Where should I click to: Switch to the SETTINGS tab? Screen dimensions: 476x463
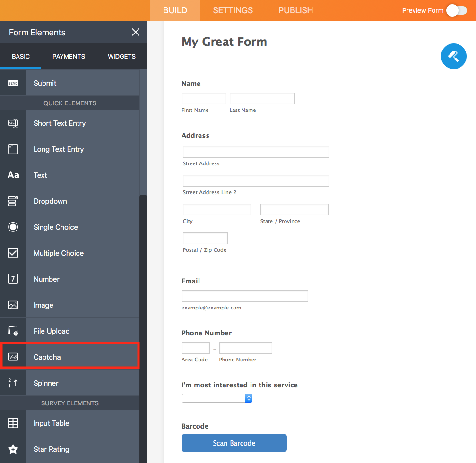[233, 10]
